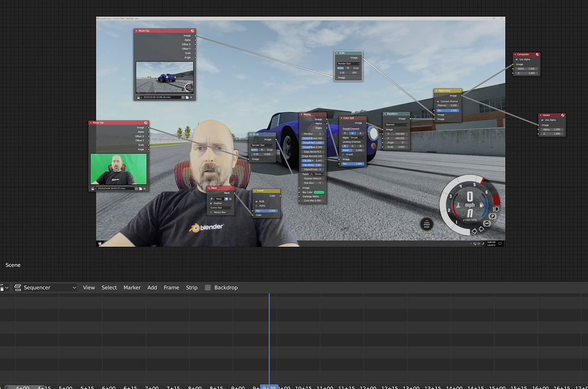Click the green Key Color swatch
588x389 pixels.
click(x=319, y=193)
